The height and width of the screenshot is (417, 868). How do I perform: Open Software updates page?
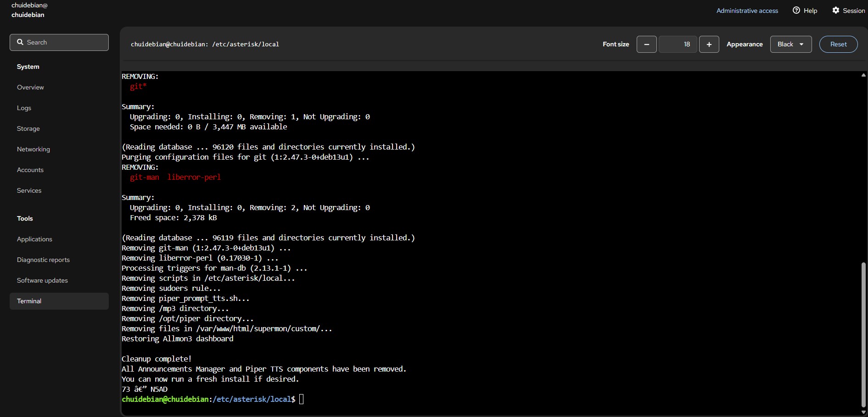coord(42,280)
